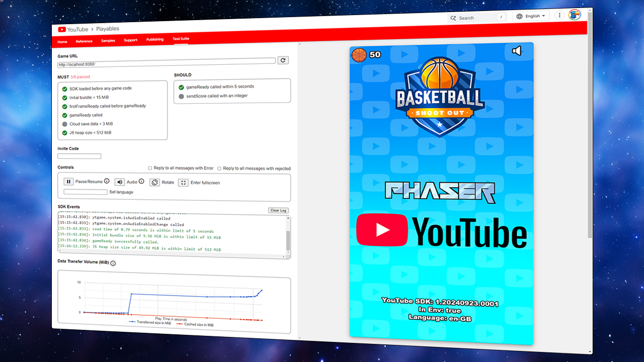Screen dimensions: 644x362
Task: Select the Test Suite tab
Action: 181,39
